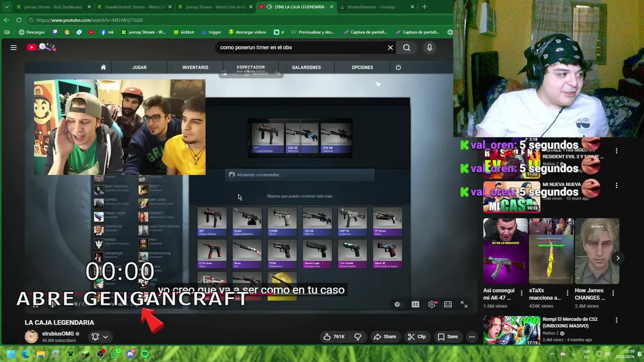The width and height of the screenshot is (644, 362).
Task: Save the video to a playlist
Action: 447,336
